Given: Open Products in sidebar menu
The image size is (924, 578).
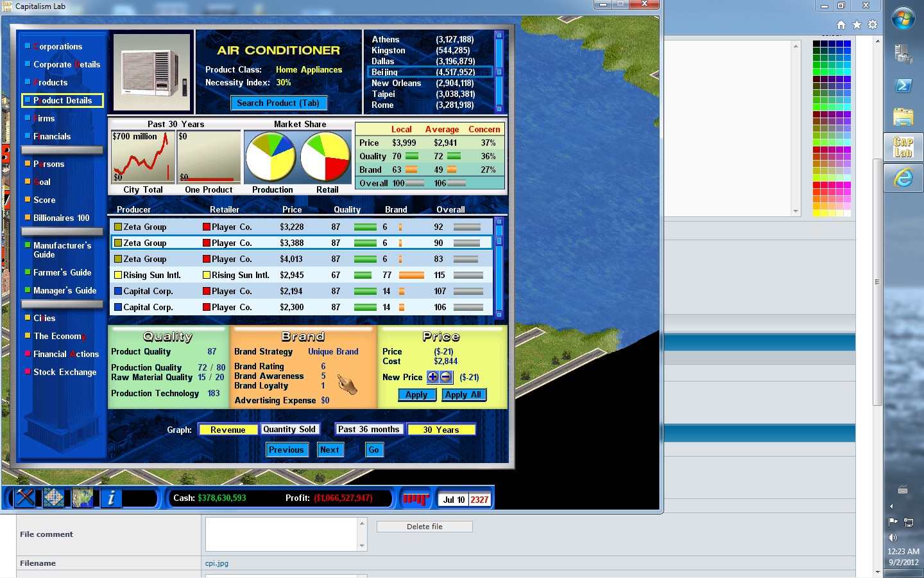Looking at the screenshot, I should (50, 82).
